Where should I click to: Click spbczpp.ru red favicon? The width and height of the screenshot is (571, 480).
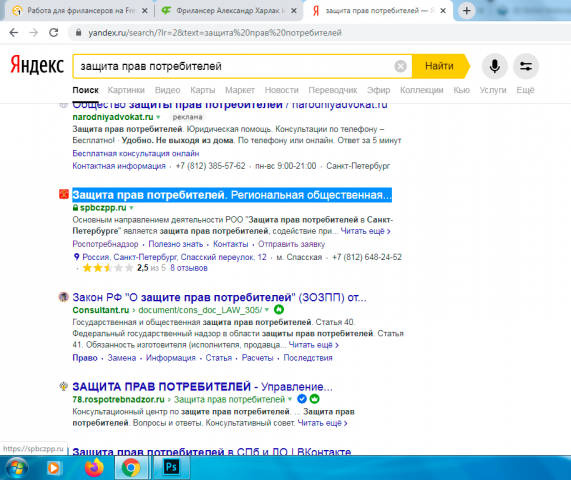(64, 194)
